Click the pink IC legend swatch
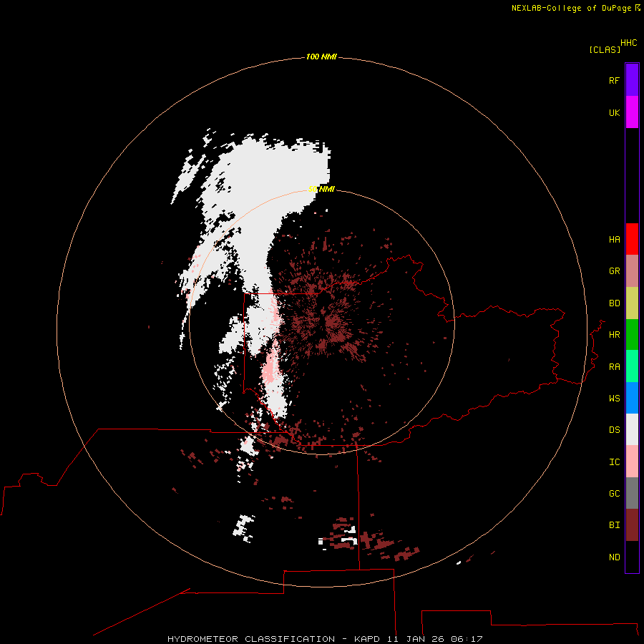The height and width of the screenshot is (644, 644). tap(632, 462)
